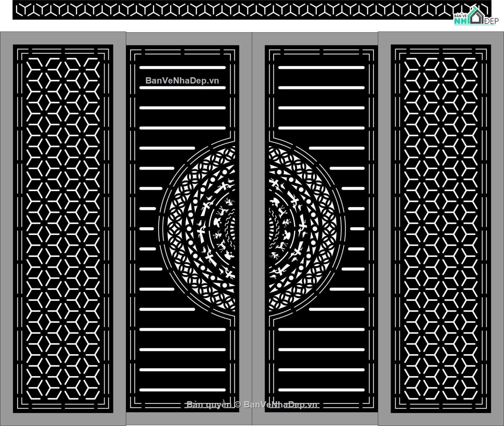Viewport: 504px width, 426px height.
Task: Click the topmost white slot on left door panel
Action: tap(182, 68)
